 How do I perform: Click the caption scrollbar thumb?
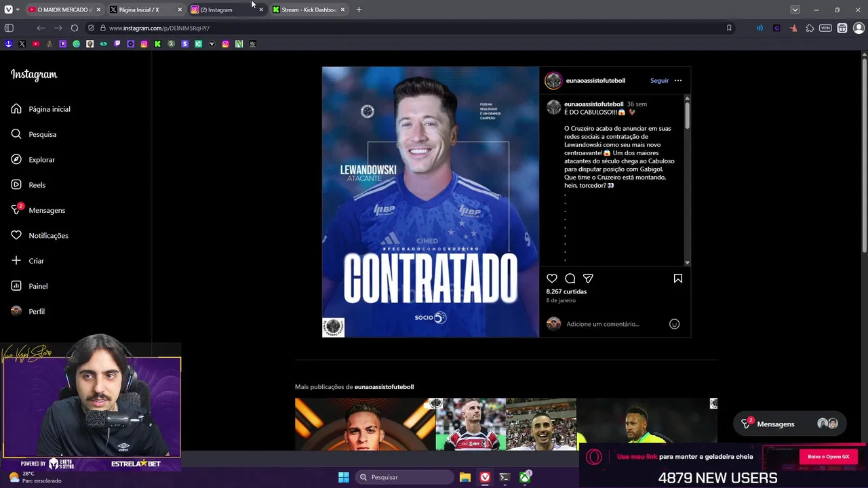(687, 115)
